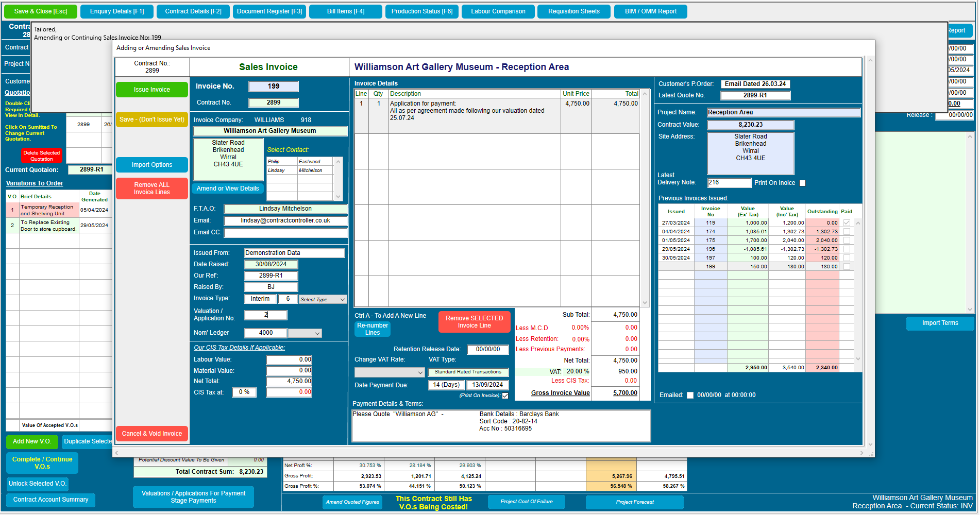Click Remove ALL Invoice Lines
Viewport: 980px width, 515px height.
[151, 188]
